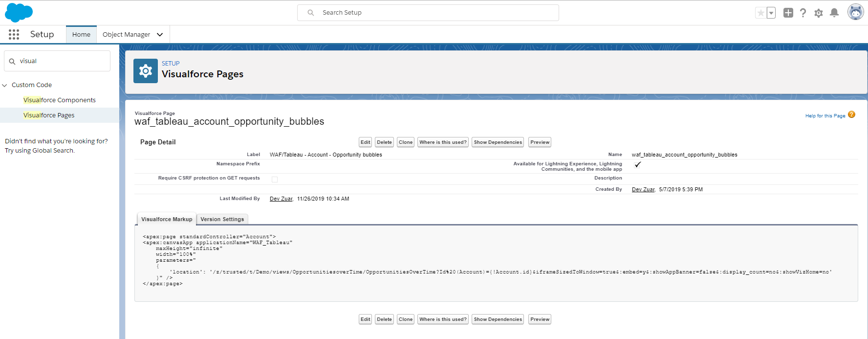The image size is (868, 339).
Task: Click the page title waf_tableau_account_opportunity_bubbles
Action: click(x=229, y=122)
